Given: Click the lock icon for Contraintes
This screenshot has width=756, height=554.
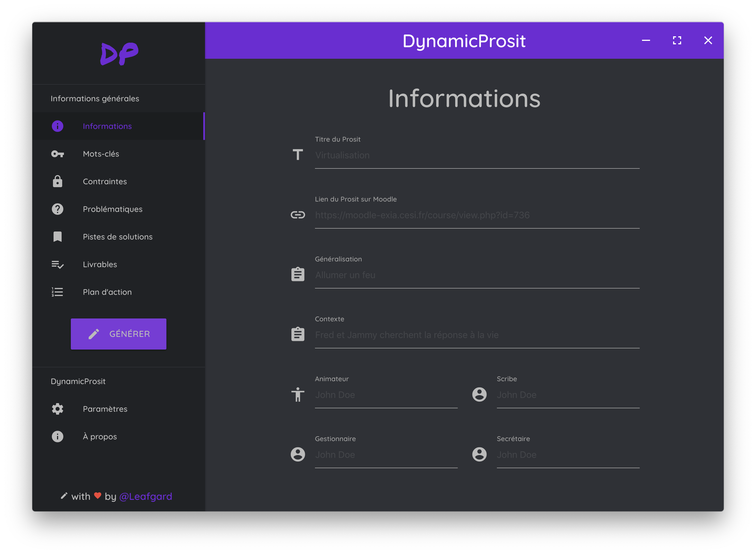Looking at the screenshot, I should 57,181.
